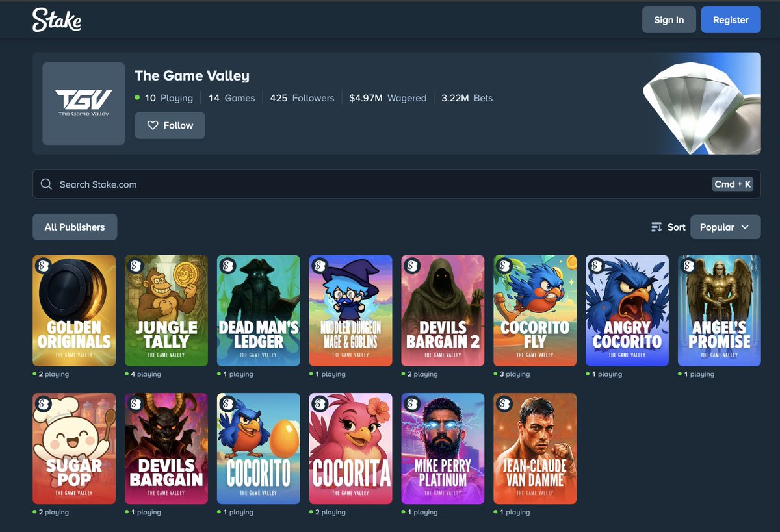Click the Stake badge on Jean-Claude Van Damme
The image size is (780, 532).
click(505, 404)
